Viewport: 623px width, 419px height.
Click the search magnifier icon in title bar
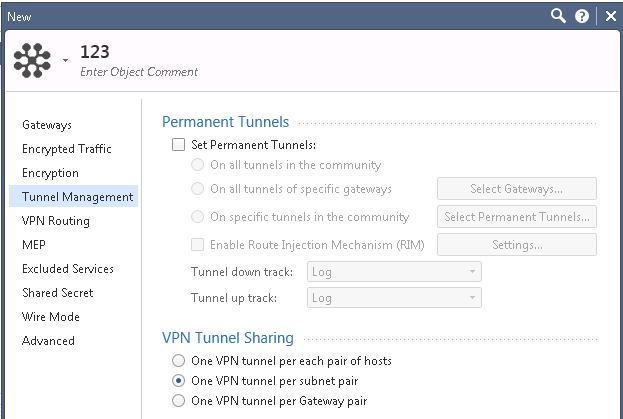pyautogui.click(x=559, y=15)
